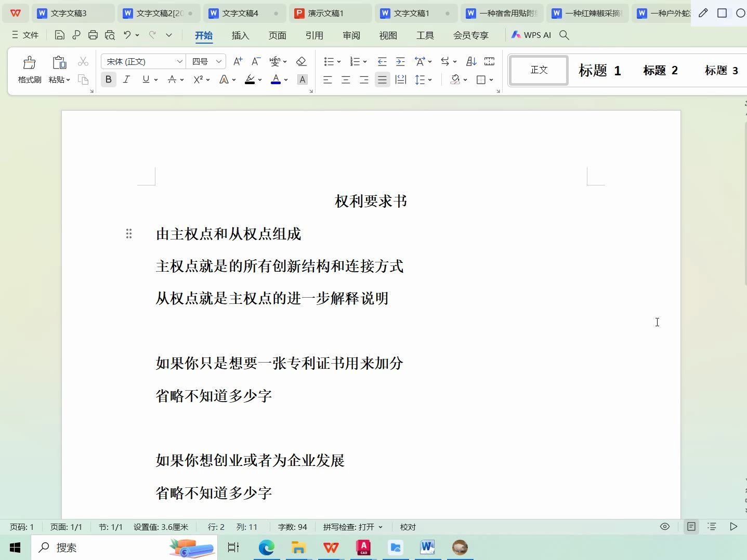Click the Increase Indent icon

[400, 61]
